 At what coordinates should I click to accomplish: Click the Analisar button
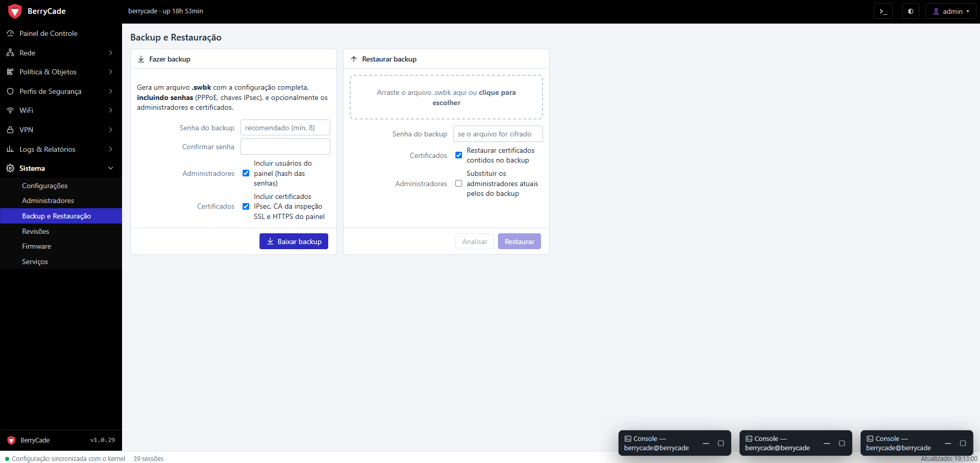click(474, 241)
